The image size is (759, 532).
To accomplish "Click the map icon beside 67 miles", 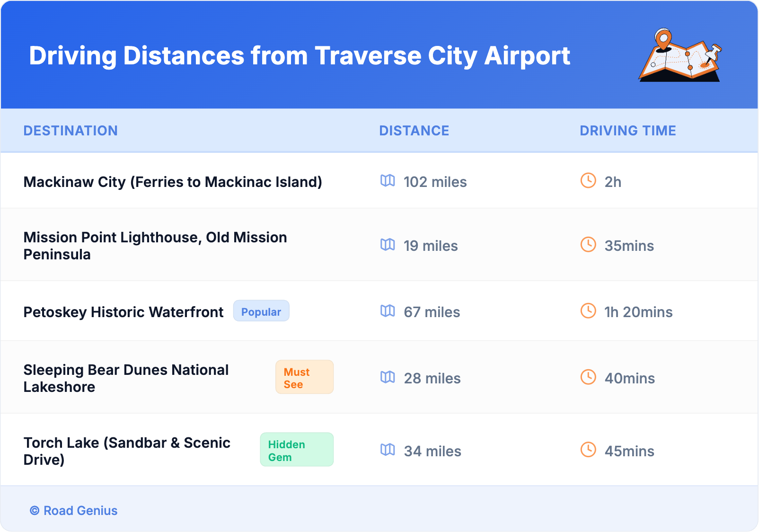I will pos(388,311).
